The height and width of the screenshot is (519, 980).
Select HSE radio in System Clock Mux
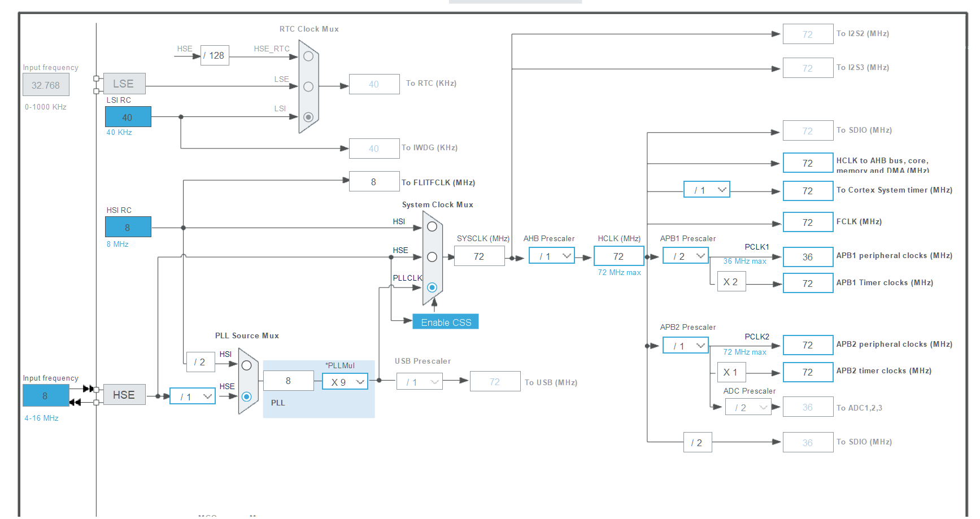[432, 257]
